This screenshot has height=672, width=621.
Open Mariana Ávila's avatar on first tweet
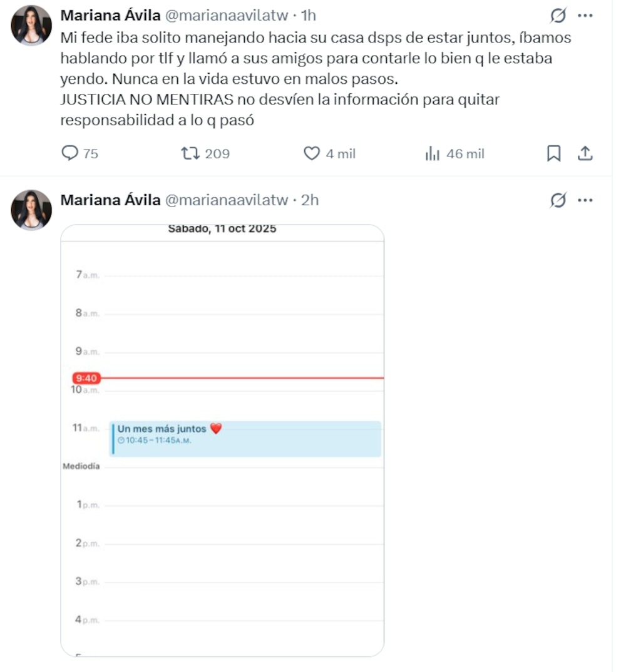pos(31,26)
